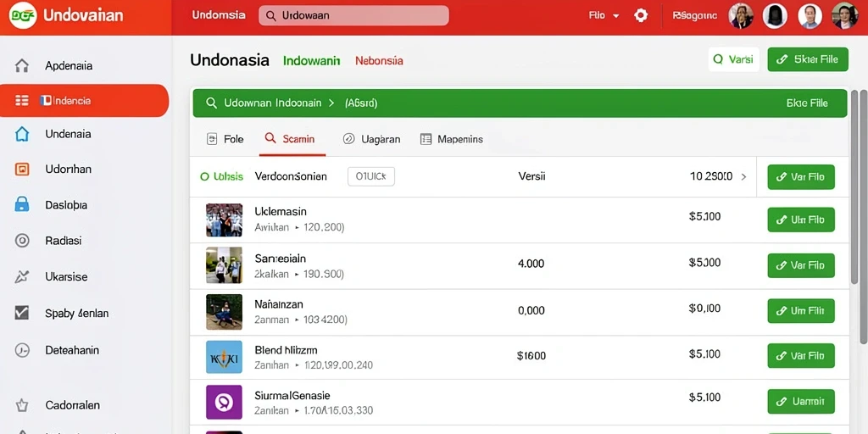The image size is (868, 434).
Task: Toggle the Ublsis circle indicator
Action: [204, 177]
